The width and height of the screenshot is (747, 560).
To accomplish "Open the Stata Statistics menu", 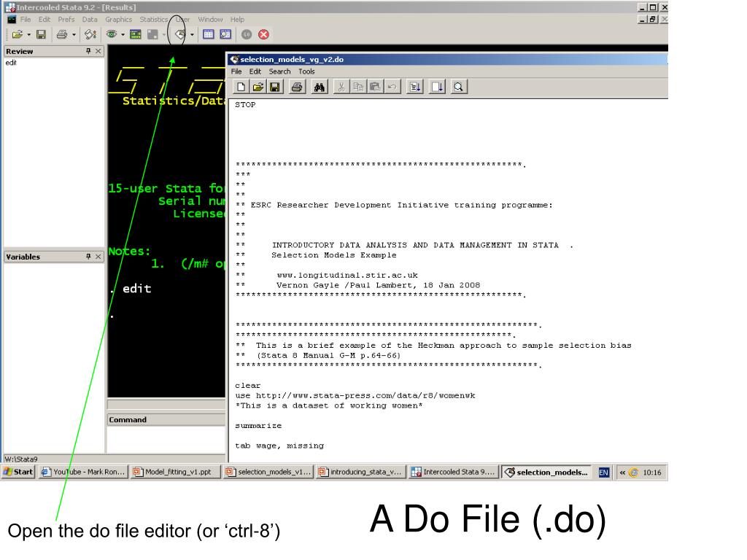I will tap(153, 20).
